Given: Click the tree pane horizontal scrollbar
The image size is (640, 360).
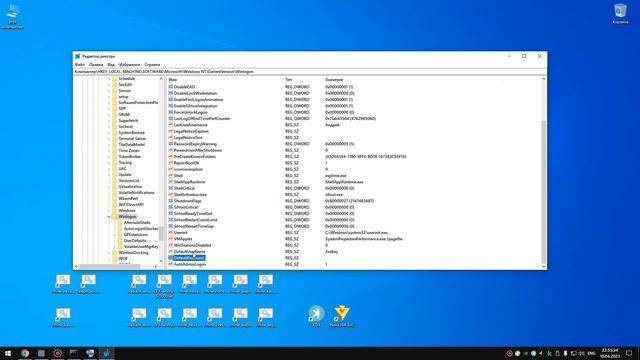Looking at the screenshot, I should point(109,266).
